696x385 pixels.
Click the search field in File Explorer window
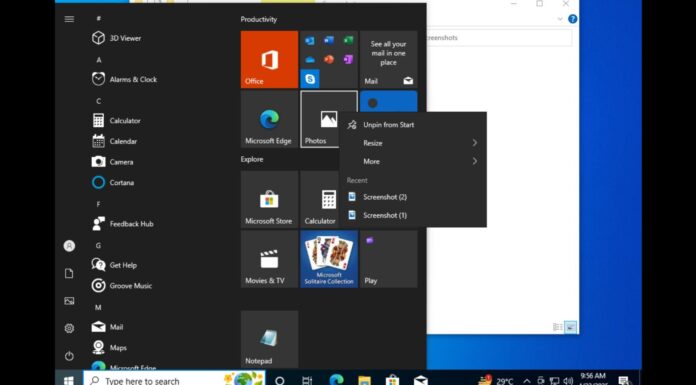[499, 38]
